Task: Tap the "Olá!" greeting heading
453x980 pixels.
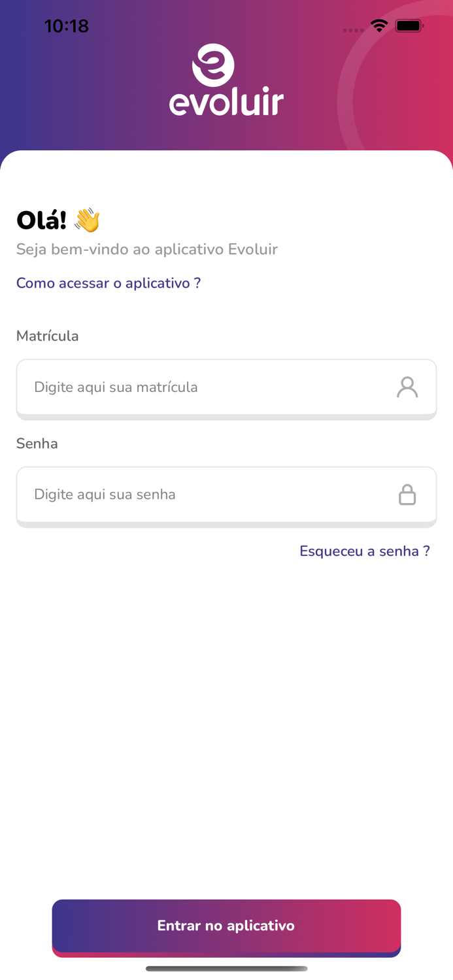Action: click(41, 220)
